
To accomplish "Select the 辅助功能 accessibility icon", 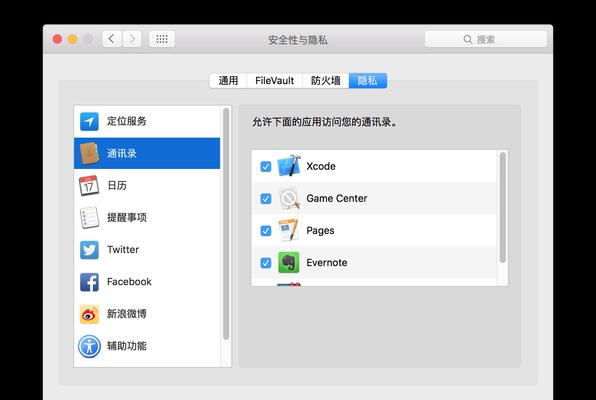I will 89,346.
